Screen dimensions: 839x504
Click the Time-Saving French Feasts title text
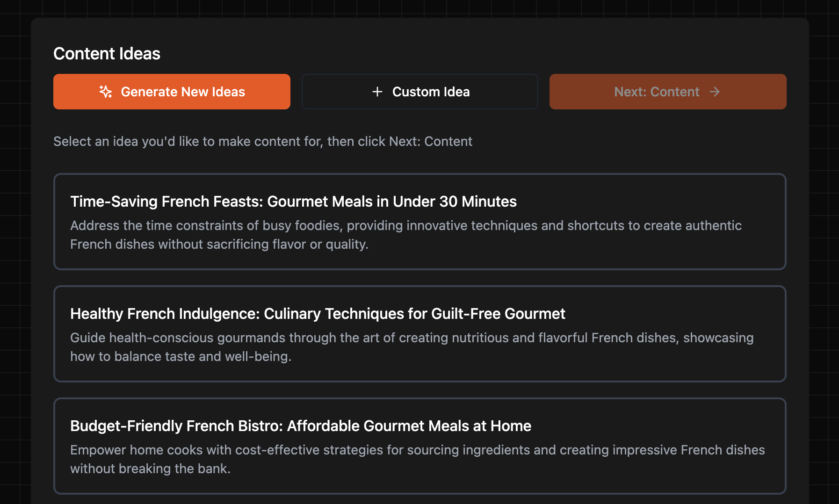[293, 202]
